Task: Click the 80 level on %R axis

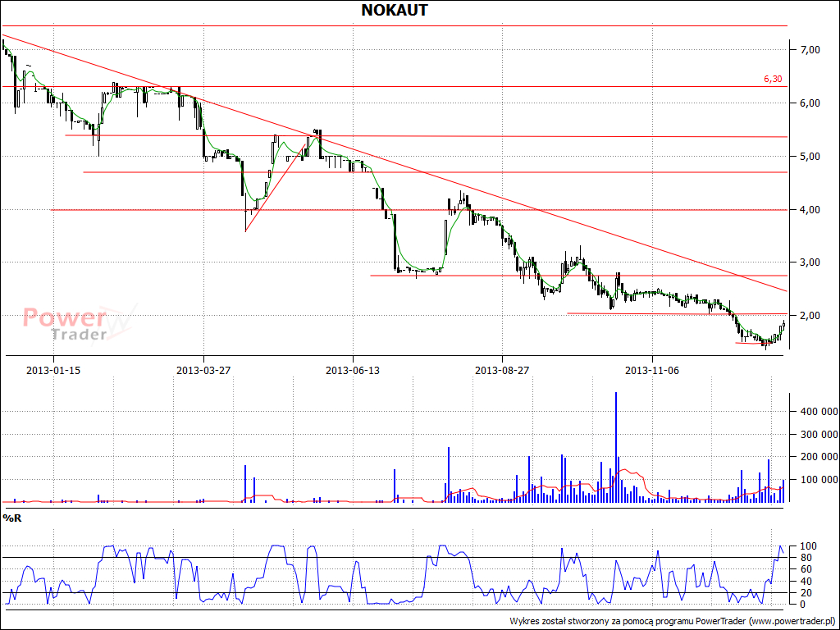Action: [806, 558]
